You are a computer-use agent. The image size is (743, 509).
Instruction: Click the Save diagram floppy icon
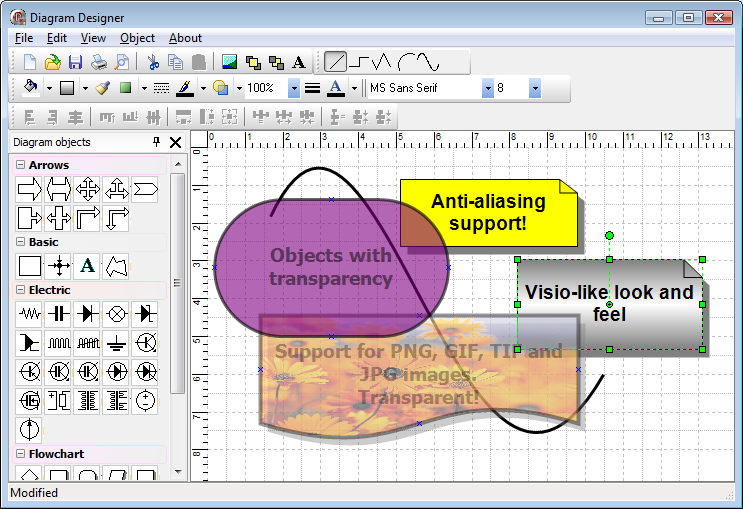click(x=76, y=62)
